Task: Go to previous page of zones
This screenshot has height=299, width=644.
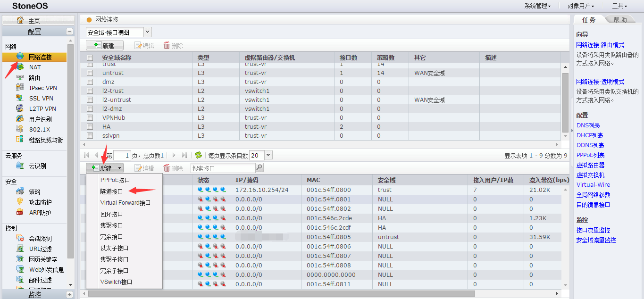Action: point(96,155)
